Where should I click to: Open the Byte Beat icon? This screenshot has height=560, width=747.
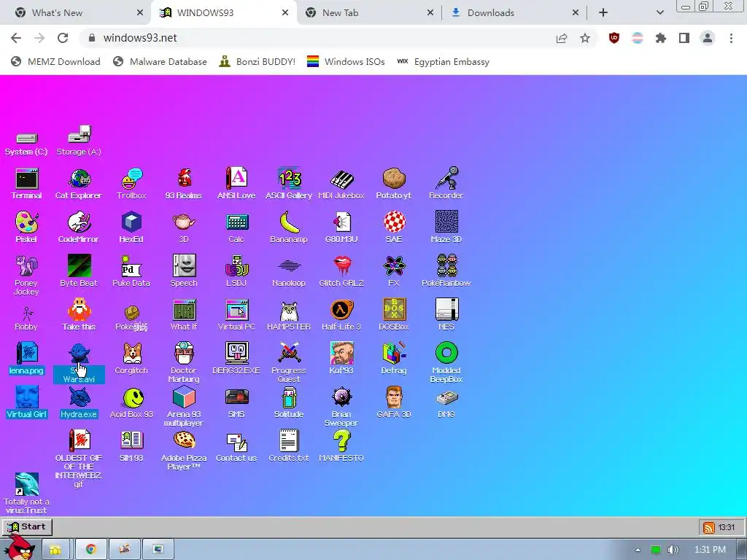[x=79, y=271]
